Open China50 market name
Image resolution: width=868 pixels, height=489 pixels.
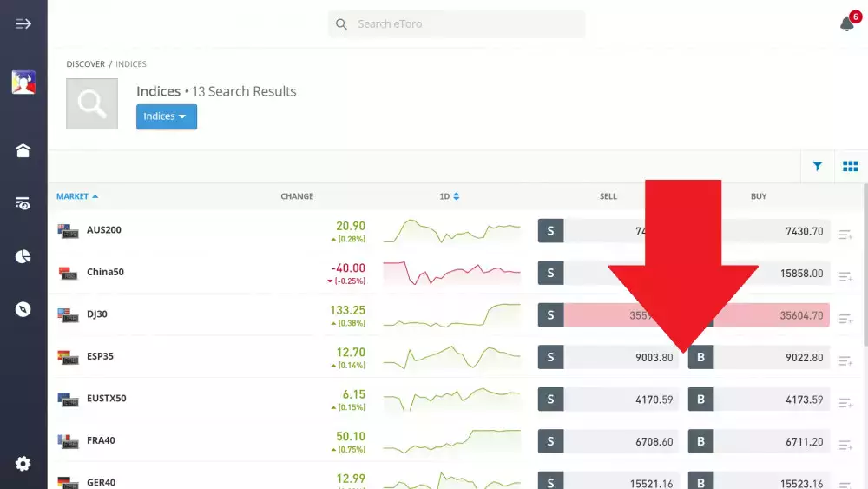coord(105,272)
